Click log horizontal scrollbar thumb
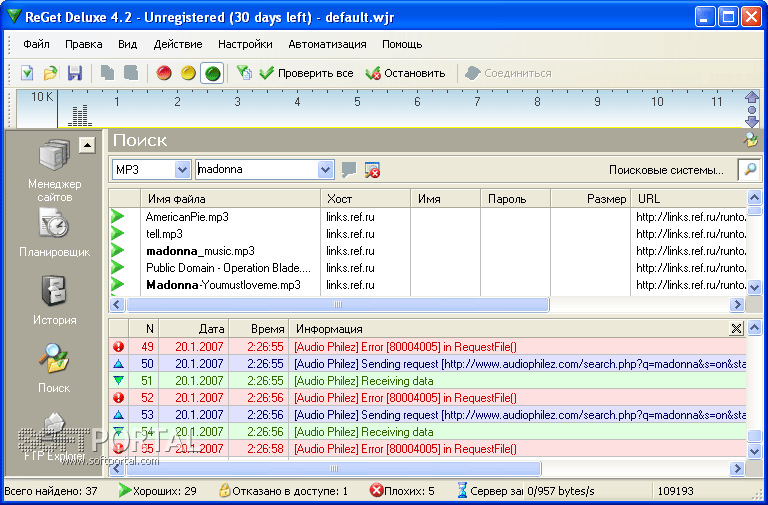 pos(334,469)
